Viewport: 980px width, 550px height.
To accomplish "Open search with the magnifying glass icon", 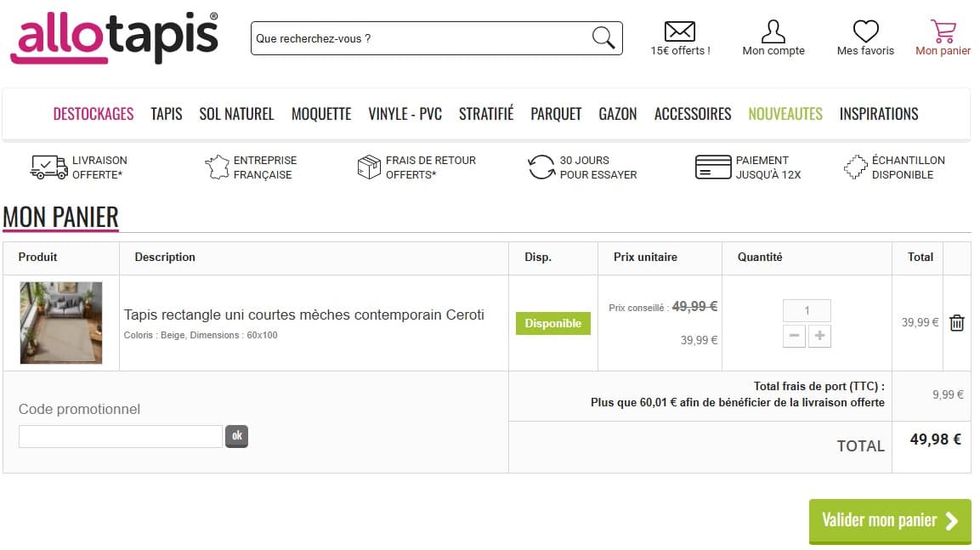I will (x=603, y=37).
